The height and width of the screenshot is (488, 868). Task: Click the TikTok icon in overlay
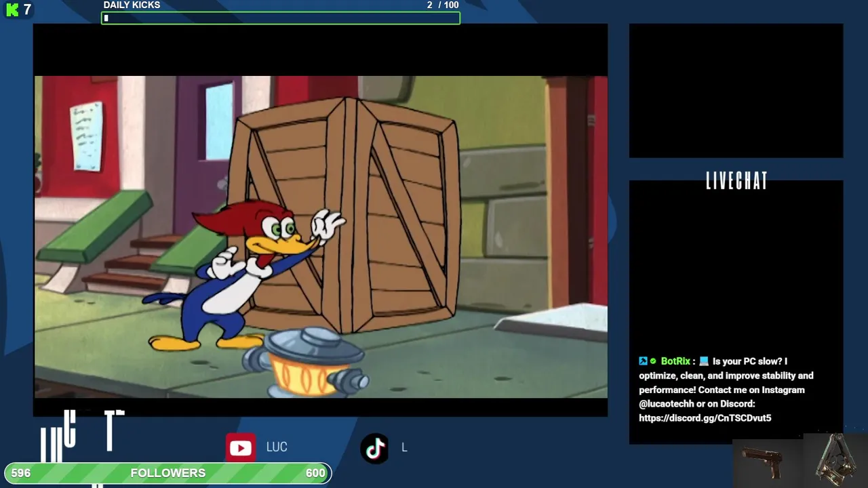pos(375,448)
